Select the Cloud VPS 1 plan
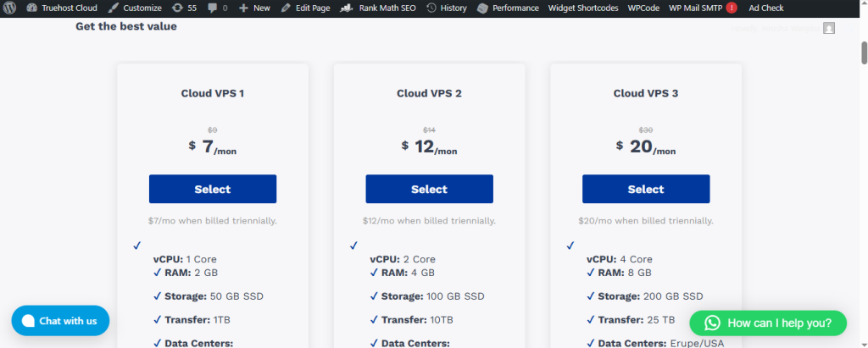The height and width of the screenshot is (348, 868). point(213,189)
